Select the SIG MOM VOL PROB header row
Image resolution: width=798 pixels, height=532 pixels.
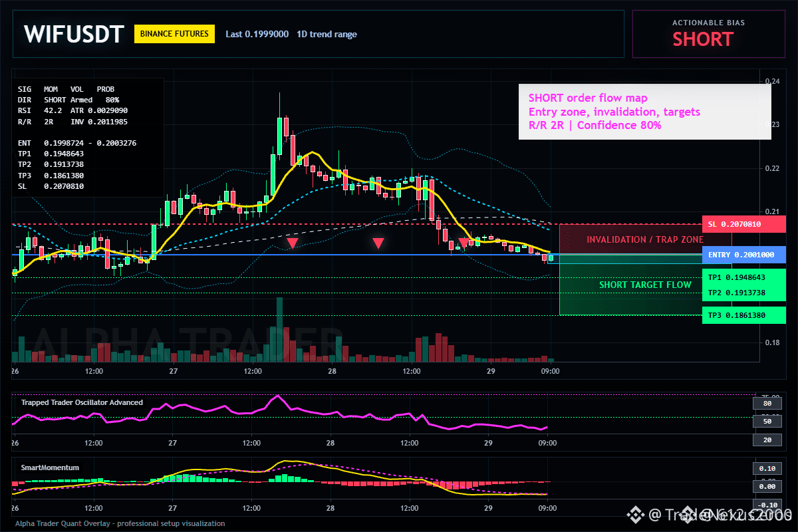[66, 88]
